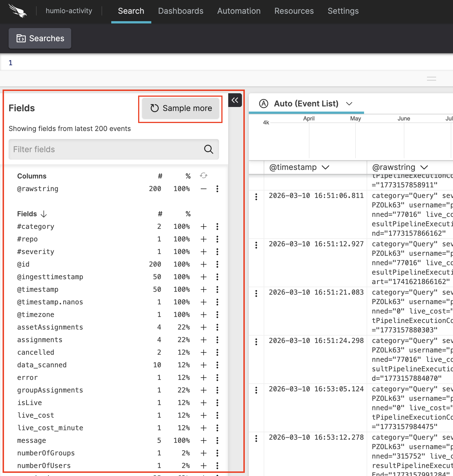Open three-dot menu for error field
This screenshot has width=453, height=476.
click(x=217, y=378)
